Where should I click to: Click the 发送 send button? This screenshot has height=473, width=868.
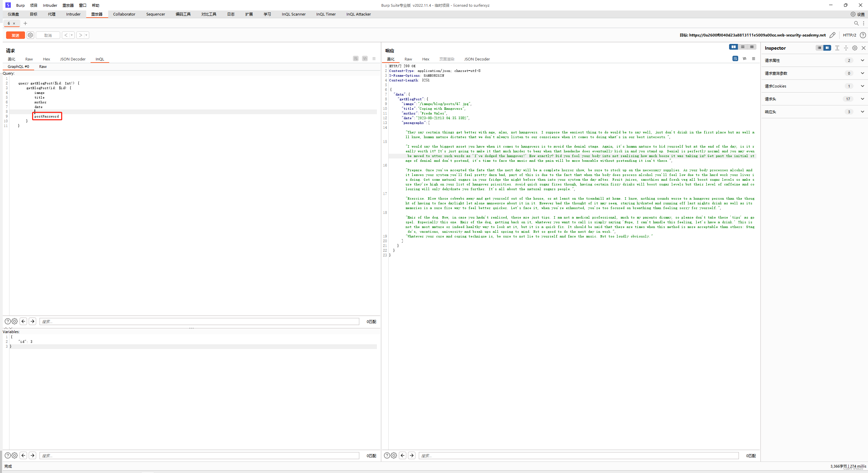coord(15,35)
